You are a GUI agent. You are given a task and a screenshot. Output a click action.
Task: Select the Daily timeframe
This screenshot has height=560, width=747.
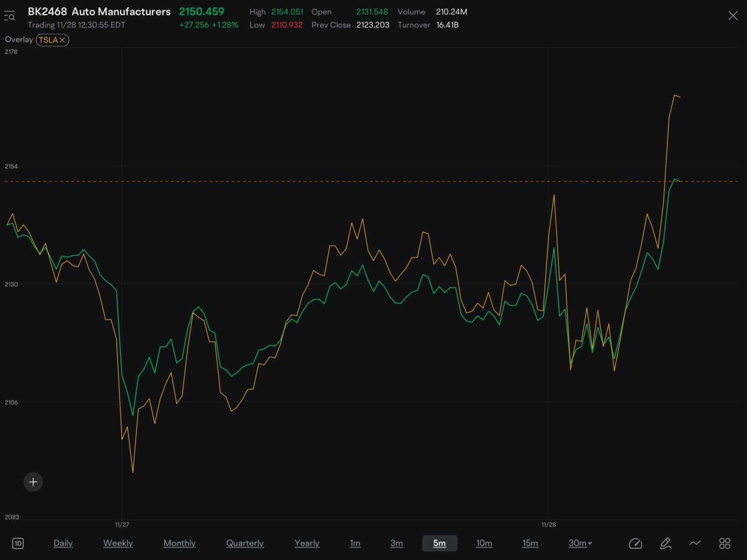coord(63,543)
